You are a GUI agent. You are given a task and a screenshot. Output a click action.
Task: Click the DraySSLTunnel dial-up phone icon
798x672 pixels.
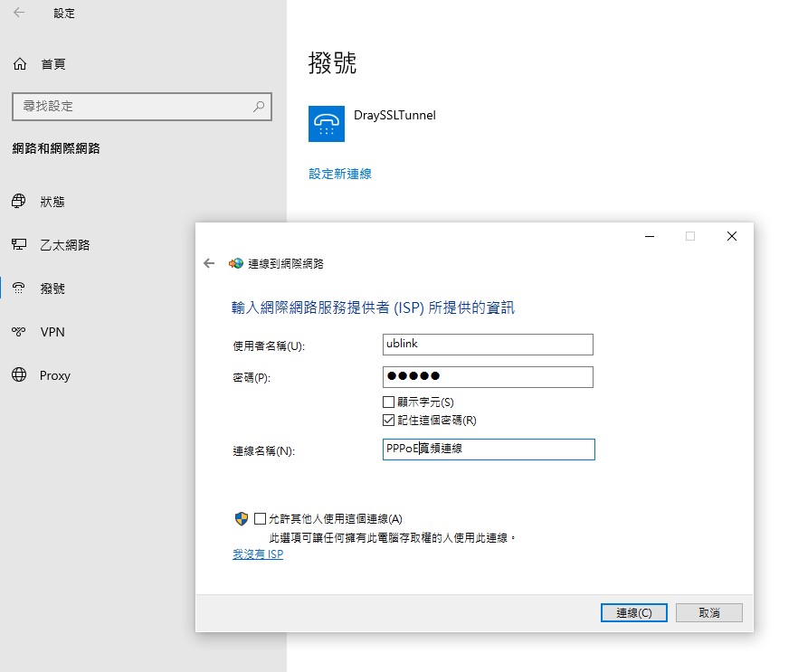327,124
